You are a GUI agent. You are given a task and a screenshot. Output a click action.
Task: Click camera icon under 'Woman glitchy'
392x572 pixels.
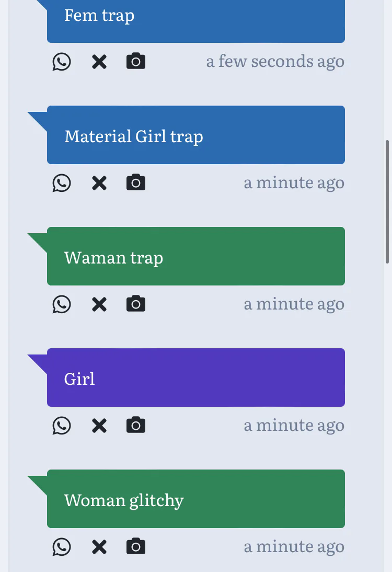[136, 547]
